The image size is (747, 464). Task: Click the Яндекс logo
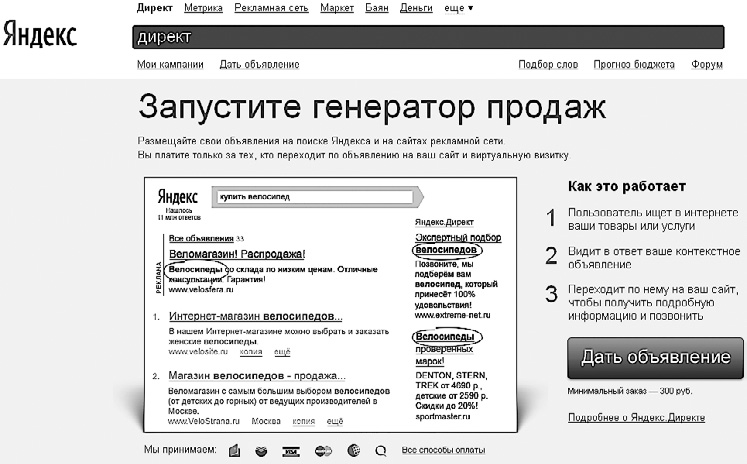(40, 35)
